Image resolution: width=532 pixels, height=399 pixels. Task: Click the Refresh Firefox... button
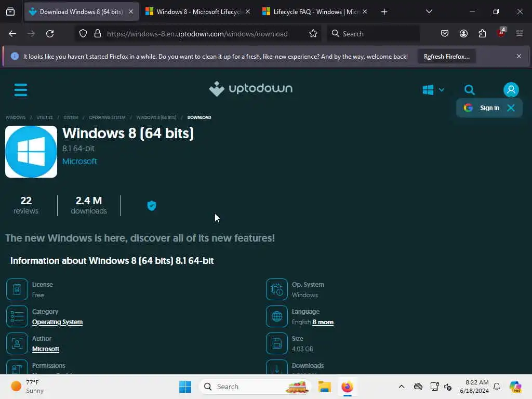(446, 56)
